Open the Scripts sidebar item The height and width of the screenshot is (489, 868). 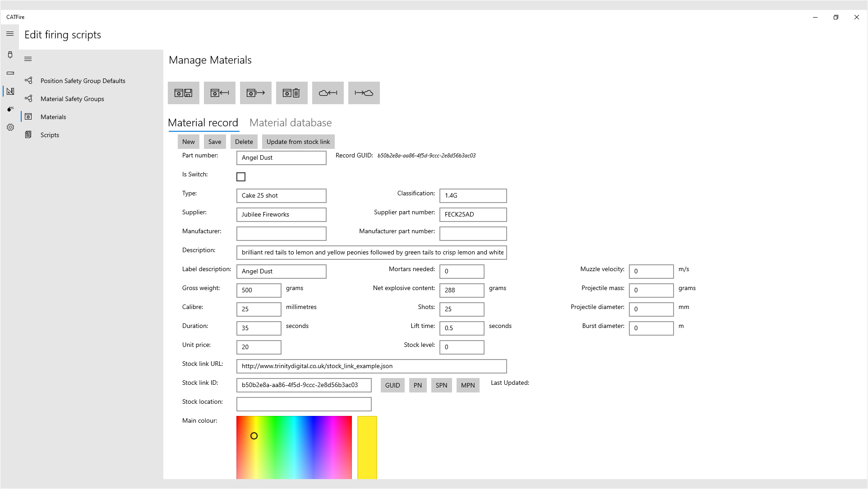click(x=50, y=135)
